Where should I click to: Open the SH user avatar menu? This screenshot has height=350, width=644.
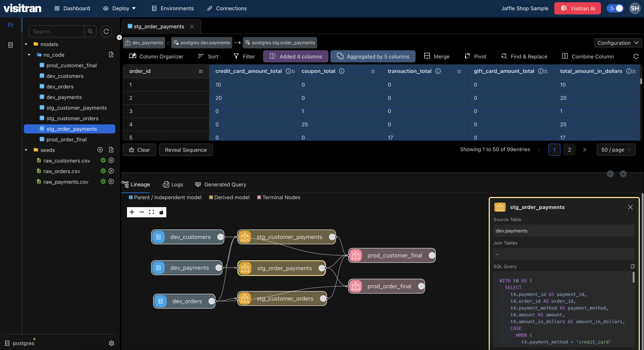(635, 8)
